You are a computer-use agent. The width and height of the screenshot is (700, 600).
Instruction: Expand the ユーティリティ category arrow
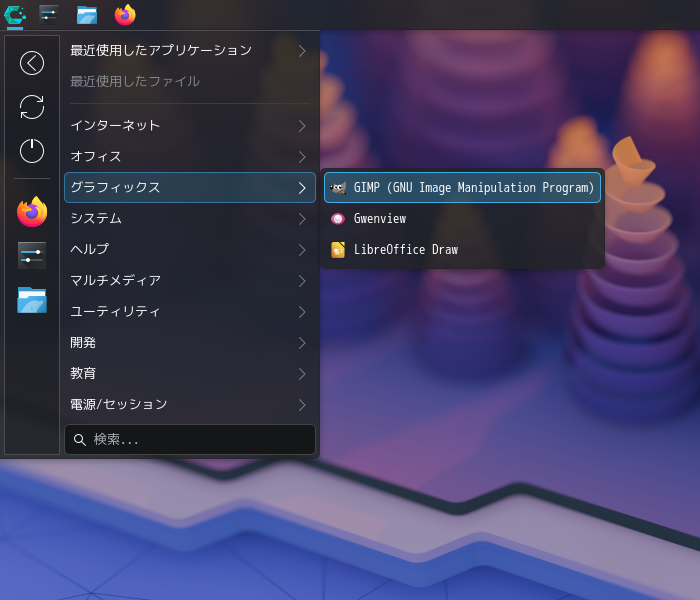(x=302, y=312)
